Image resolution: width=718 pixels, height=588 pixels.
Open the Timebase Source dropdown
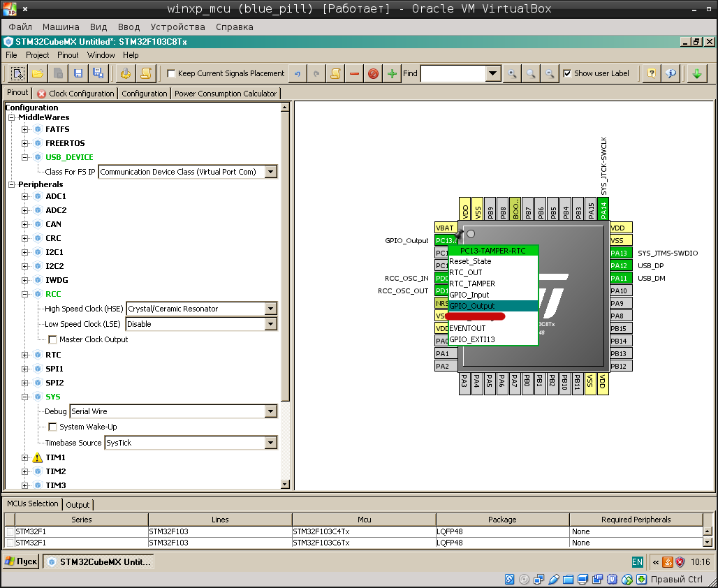(x=270, y=443)
